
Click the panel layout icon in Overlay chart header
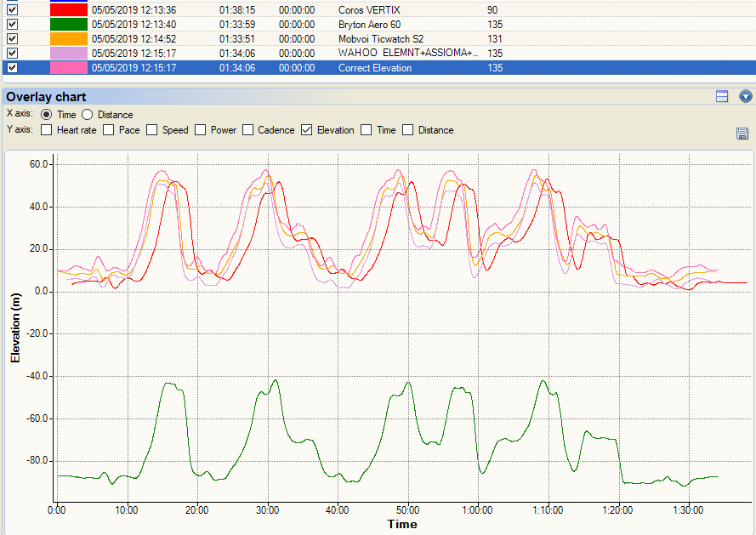[x=722, y=97]
